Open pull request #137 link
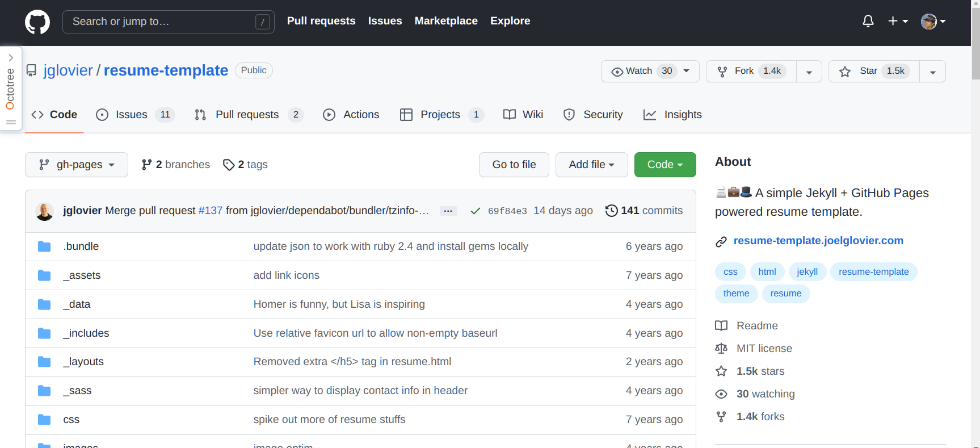980x448 pixels. (210, 211)
